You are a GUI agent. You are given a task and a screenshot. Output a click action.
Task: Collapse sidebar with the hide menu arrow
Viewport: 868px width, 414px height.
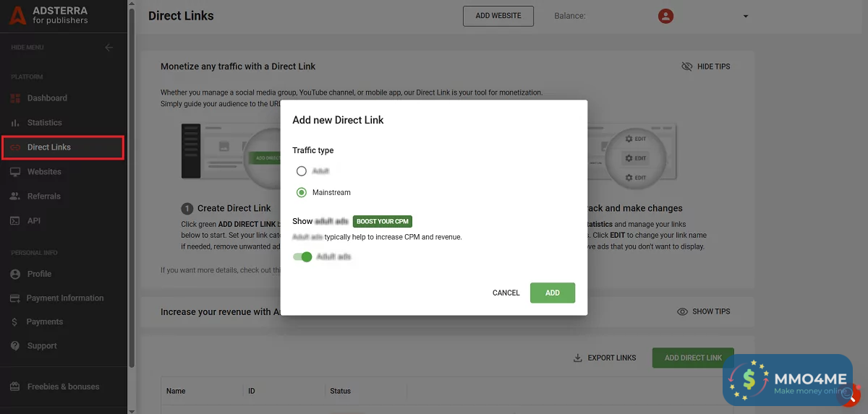[109, 48]
